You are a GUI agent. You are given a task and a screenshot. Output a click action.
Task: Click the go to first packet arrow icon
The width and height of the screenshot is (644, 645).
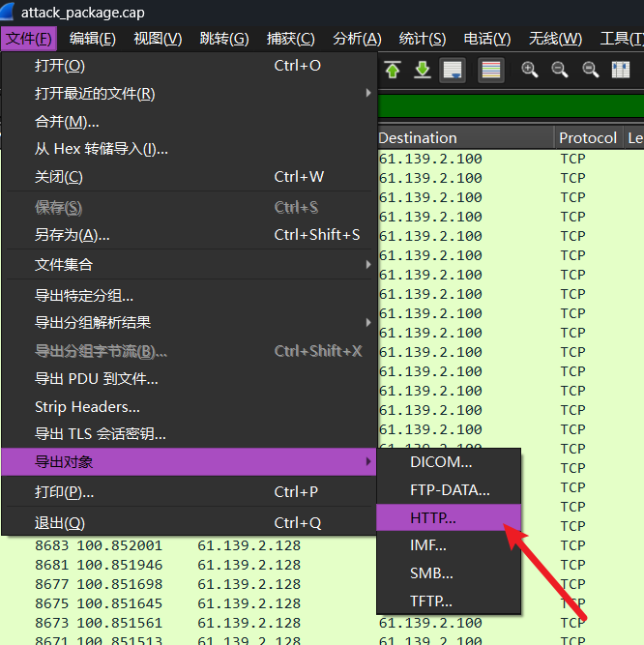(393, 70)
